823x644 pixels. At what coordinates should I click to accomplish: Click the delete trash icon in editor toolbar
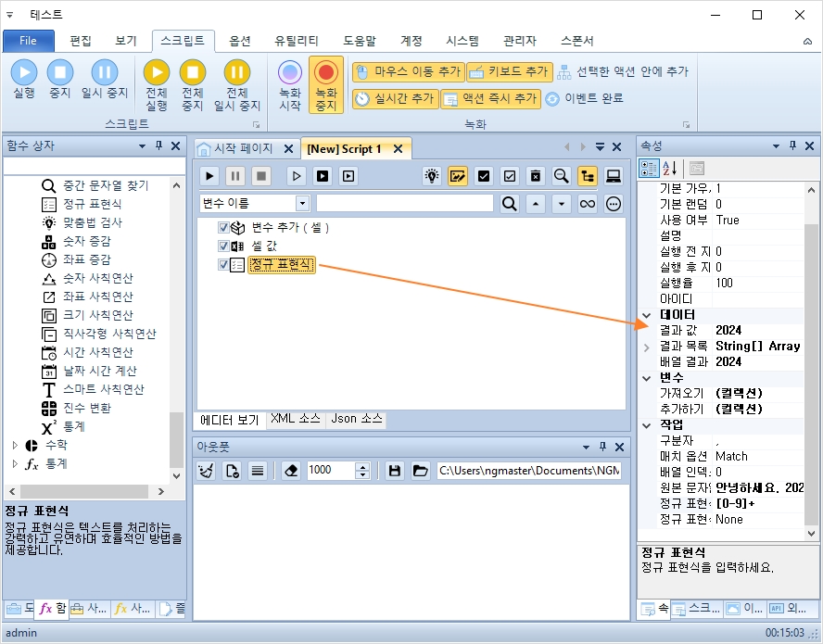[x=536, y=176]
